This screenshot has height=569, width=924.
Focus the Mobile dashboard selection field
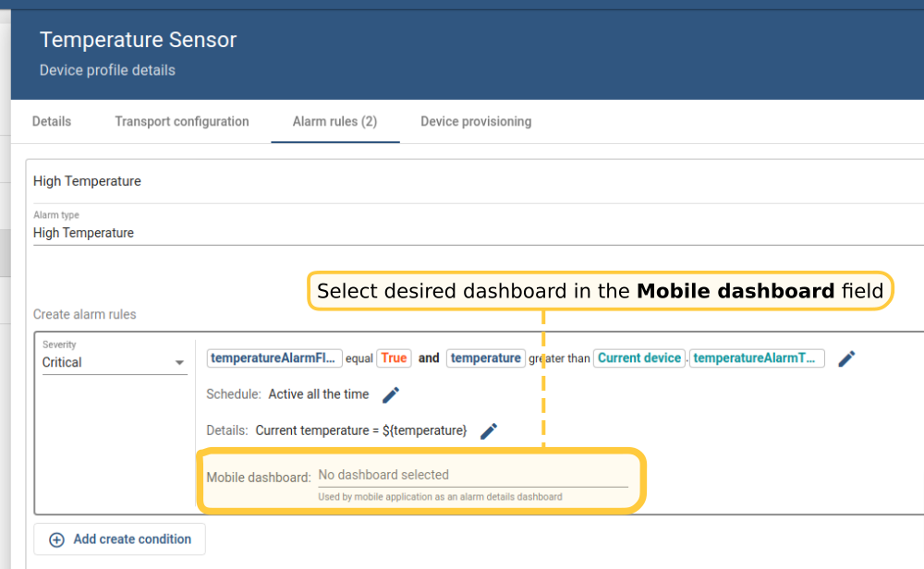(x=472, y=476)
